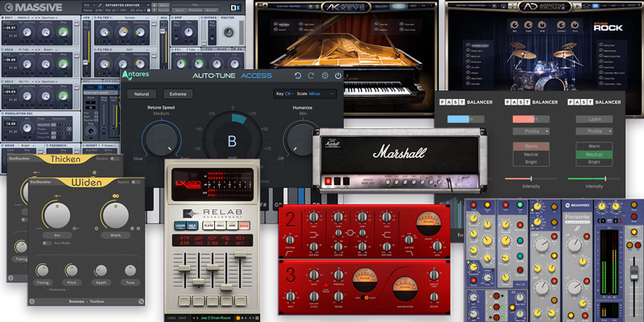Click the Relab Development logo
This screenshot has width=644, height=322.
point(213,213)
